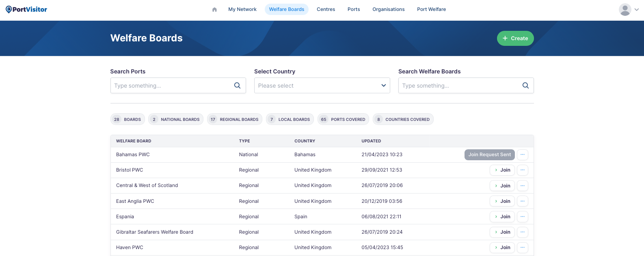644x256 pixels.
Task: Open more options for Bahamas PWC
Action: [523, 155]
